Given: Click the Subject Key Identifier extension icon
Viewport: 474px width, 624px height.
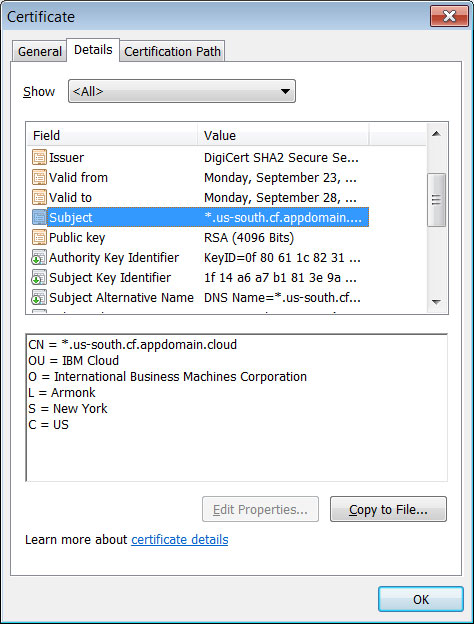Looking at the screenshot, I should [39, 277].
